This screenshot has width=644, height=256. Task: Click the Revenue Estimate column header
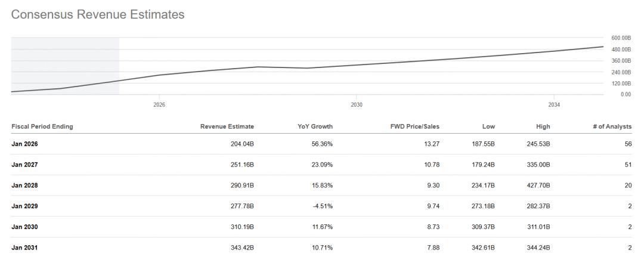[227, 127]
